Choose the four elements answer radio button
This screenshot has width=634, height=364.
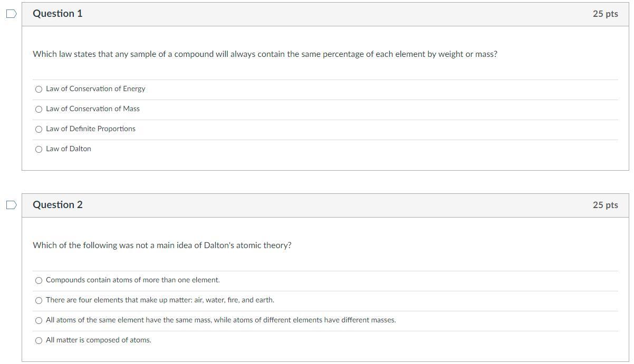pyautogui.click(x=39, y=301)
